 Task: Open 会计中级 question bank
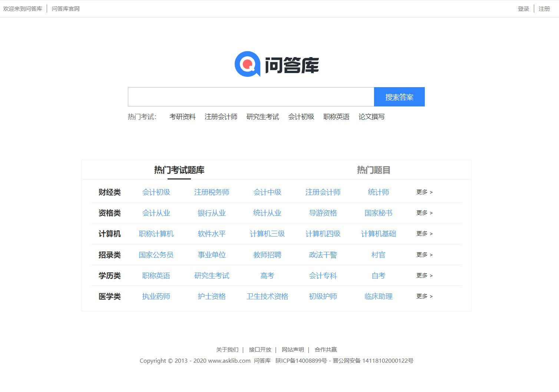[x=267, y=192]
